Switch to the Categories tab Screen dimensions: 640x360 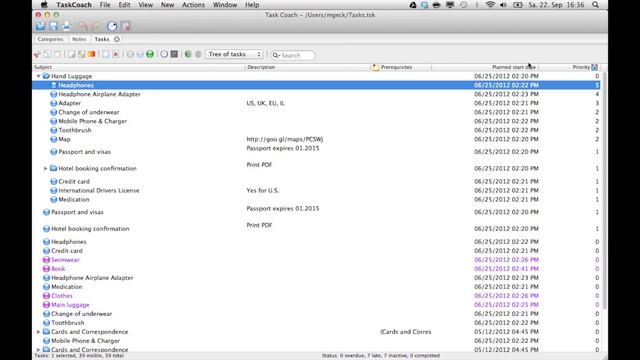[x=50, y=39]
